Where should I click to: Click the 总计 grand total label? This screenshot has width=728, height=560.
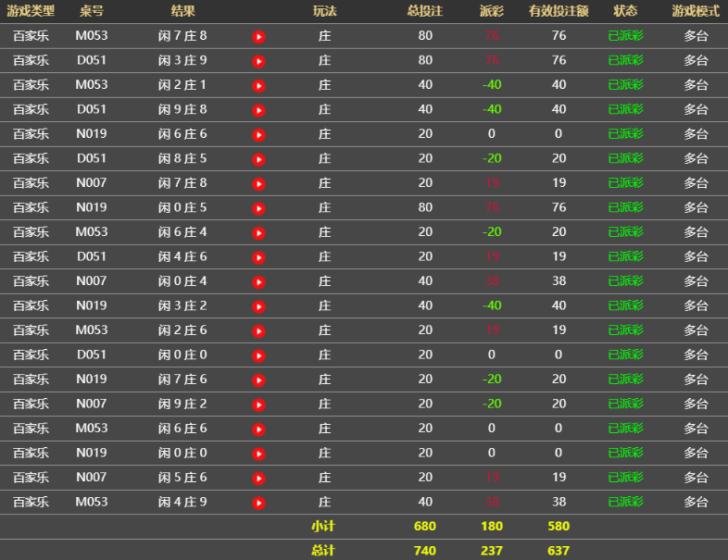323,551
